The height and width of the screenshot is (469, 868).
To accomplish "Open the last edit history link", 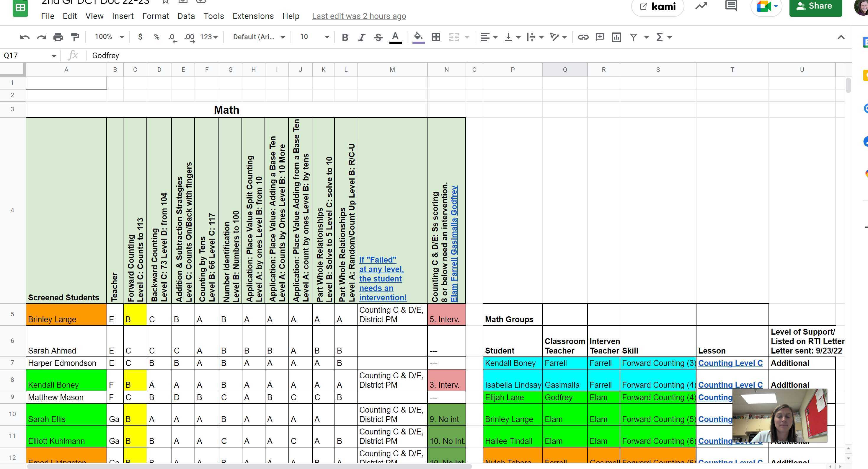I will pyautogui.click(x=358, y=16).
